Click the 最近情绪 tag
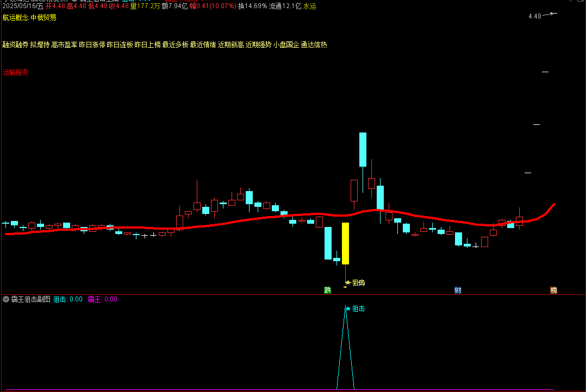The width and height of the screenshot is (586, 392). click(203, 45)
